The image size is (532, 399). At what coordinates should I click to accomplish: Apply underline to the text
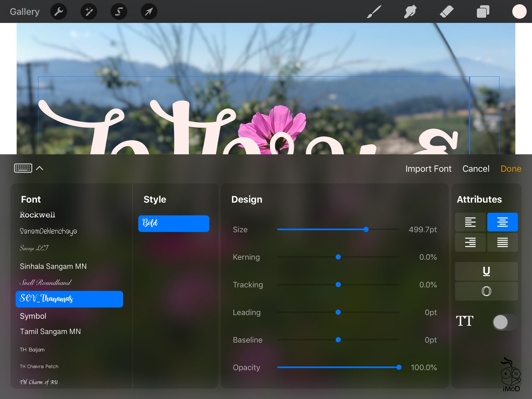(486, 271)
